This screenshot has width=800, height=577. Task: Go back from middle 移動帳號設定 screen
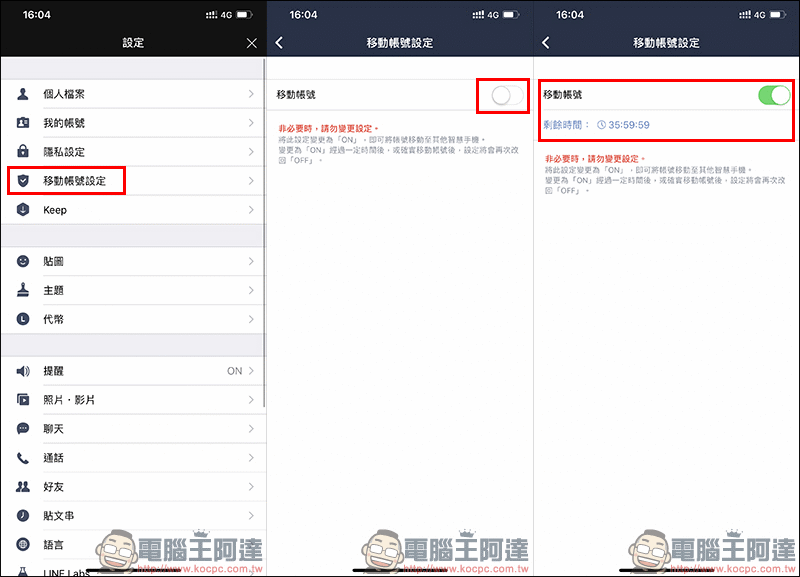click(279, 43)
